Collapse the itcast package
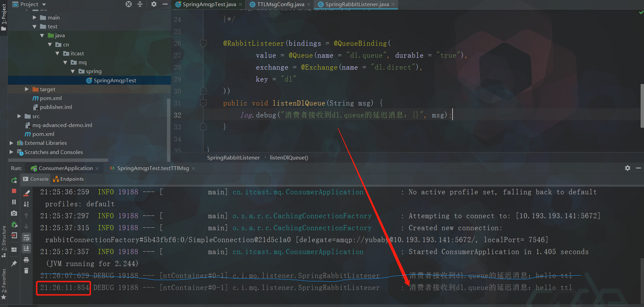 click(57, 54)
